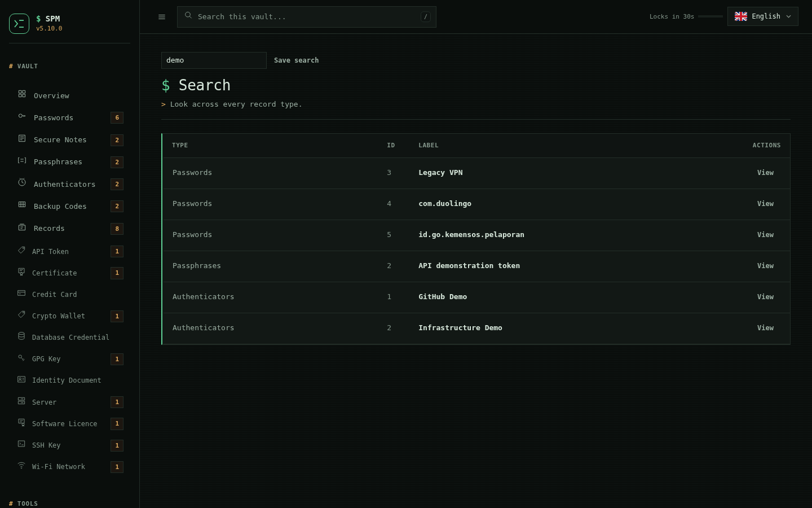Open the GPG Key section
This screenshot has width=812, height=508.
coord(70,359)
